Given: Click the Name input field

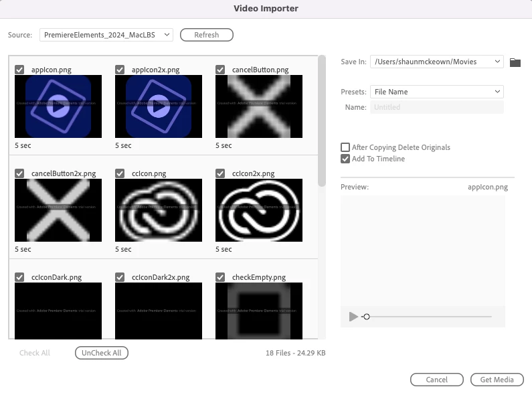Looking at the screenshot, I should (437, 107).
